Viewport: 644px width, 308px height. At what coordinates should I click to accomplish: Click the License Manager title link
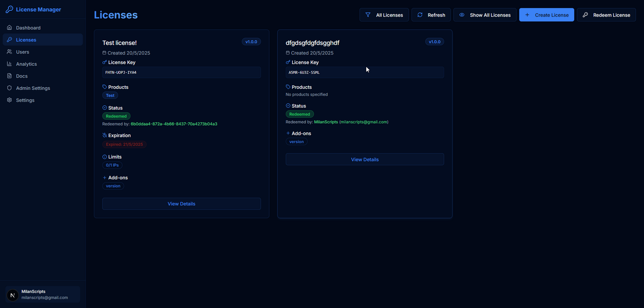click(39, 10)
